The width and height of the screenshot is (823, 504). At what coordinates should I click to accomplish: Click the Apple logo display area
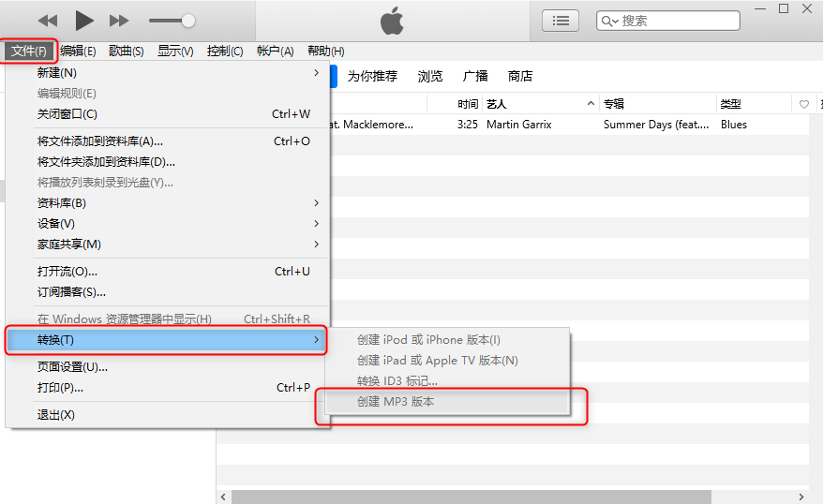click(392, 21)
